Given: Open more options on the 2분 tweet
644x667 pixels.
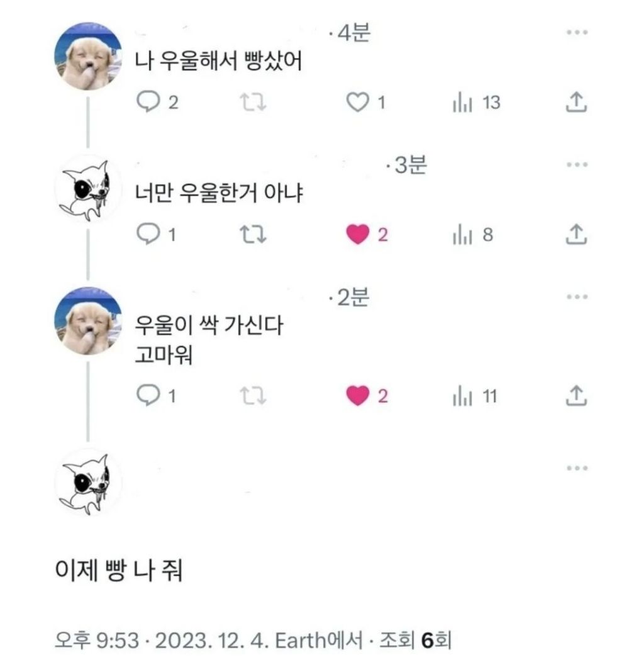Looking at the screenshot, I should (x=576, y=298).
